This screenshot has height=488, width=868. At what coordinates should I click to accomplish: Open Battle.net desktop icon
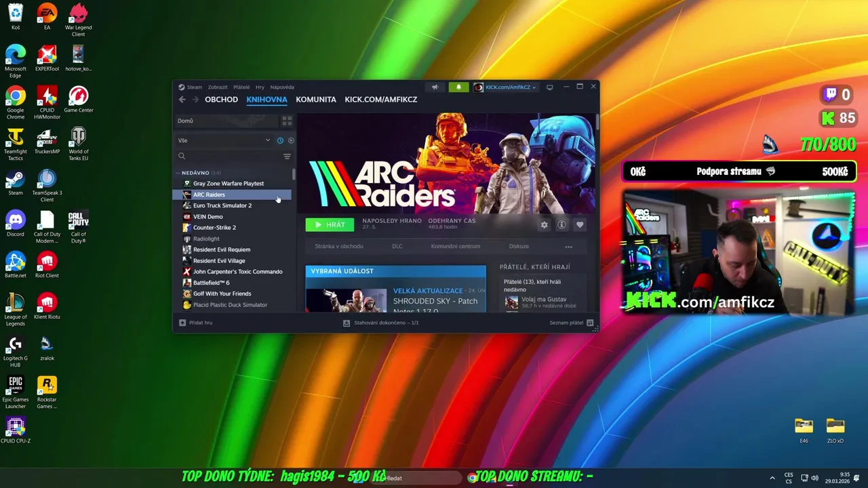16,266
